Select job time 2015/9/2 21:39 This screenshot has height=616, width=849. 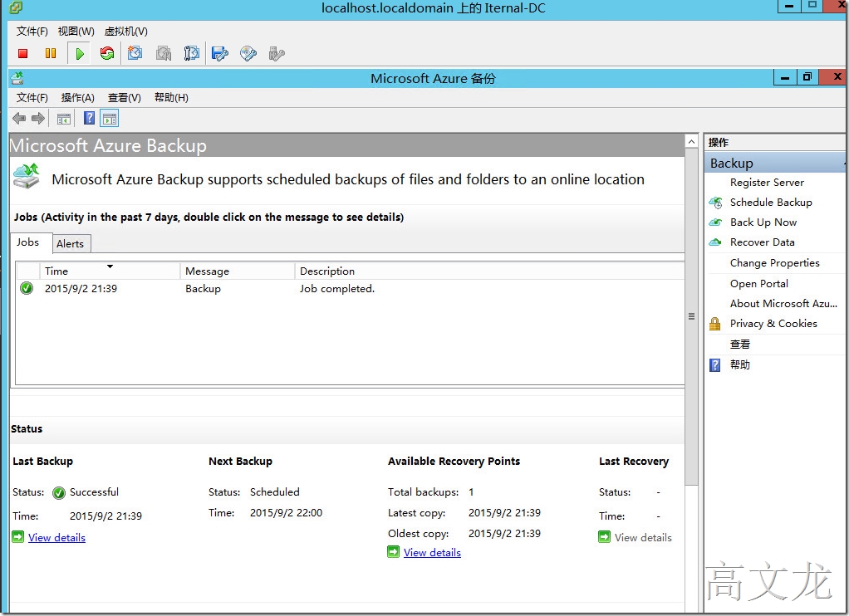(81, 289)
